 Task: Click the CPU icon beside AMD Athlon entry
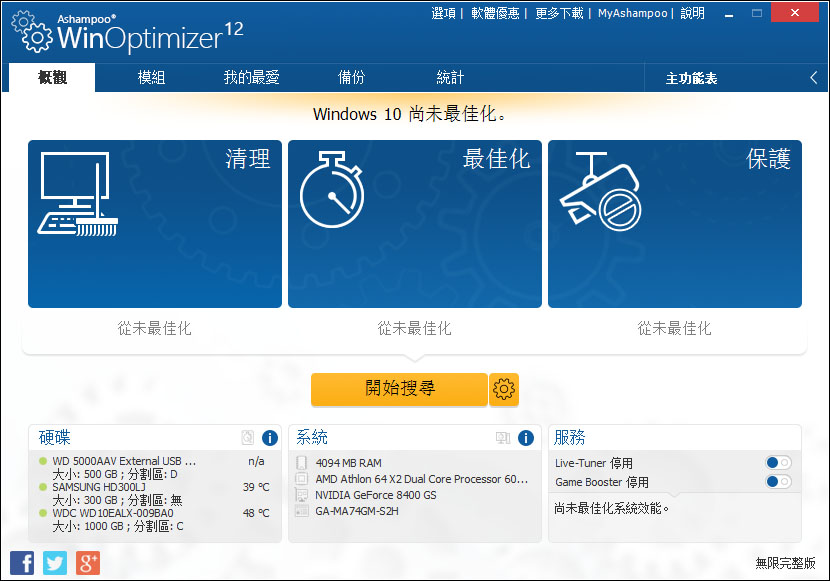coord(301,479)
